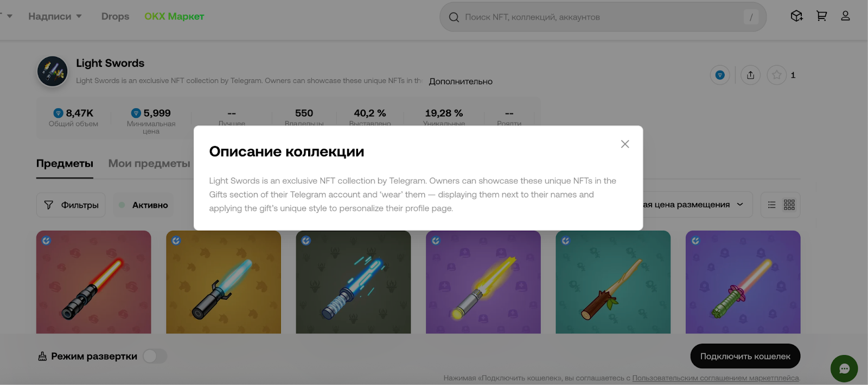Click the Подключить кошелек button

745,356
